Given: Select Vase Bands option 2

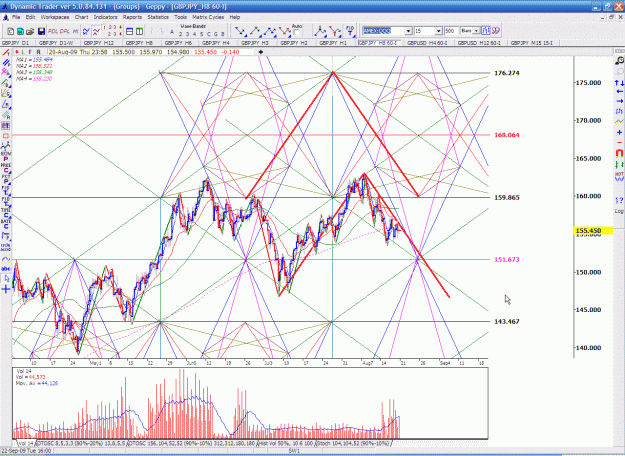Looking at the screenshot, I should tap(180, 34).
